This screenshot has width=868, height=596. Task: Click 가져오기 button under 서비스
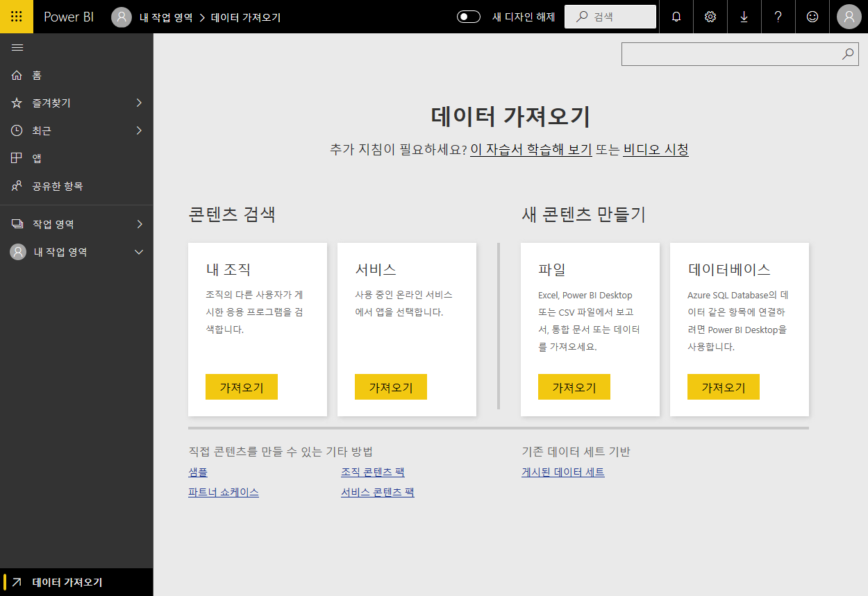391,387
